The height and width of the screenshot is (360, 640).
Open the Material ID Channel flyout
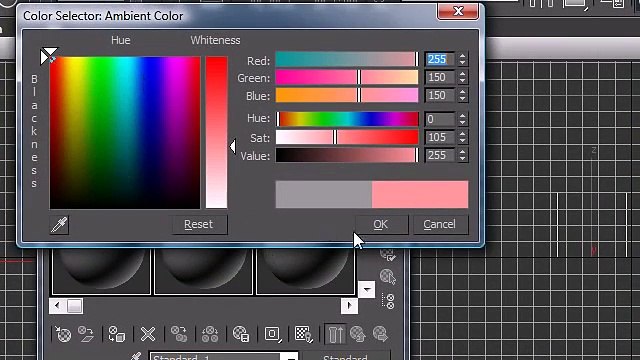click(x=272, y=334)
